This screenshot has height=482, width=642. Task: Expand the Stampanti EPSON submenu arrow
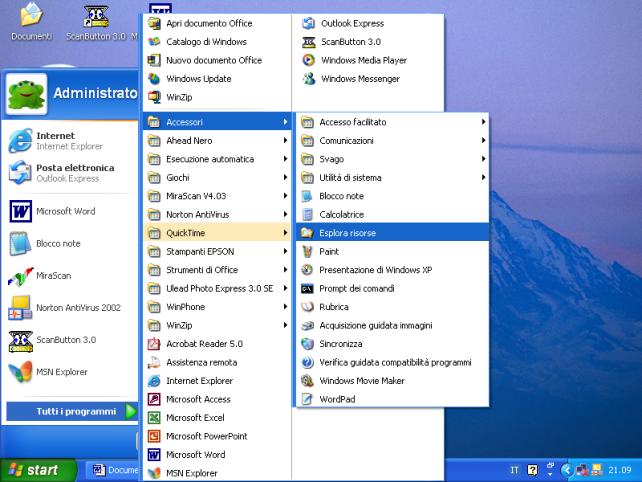point(285,251)
